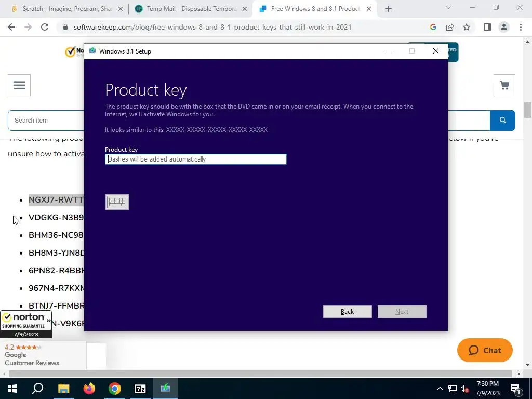Image resolution: width=532 pixels, height=399 pixels.
Task: Click the page horizontal scrollbar
Action: pos(260,374)
